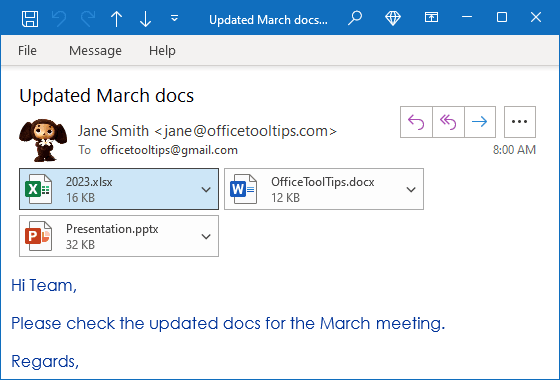Minimize the message window
The image size is (560, 380).
click(x=467, y=17)
